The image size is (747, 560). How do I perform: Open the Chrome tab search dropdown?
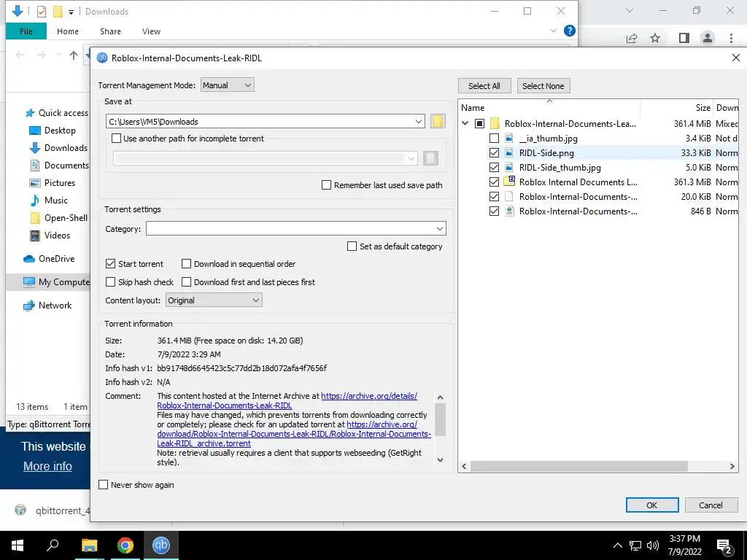tap(630, 10)
